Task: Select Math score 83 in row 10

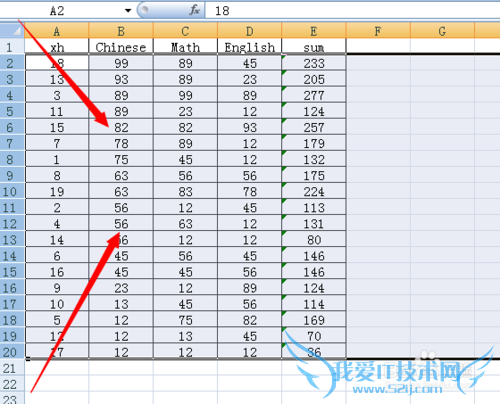Action: (x=185, y=191)
